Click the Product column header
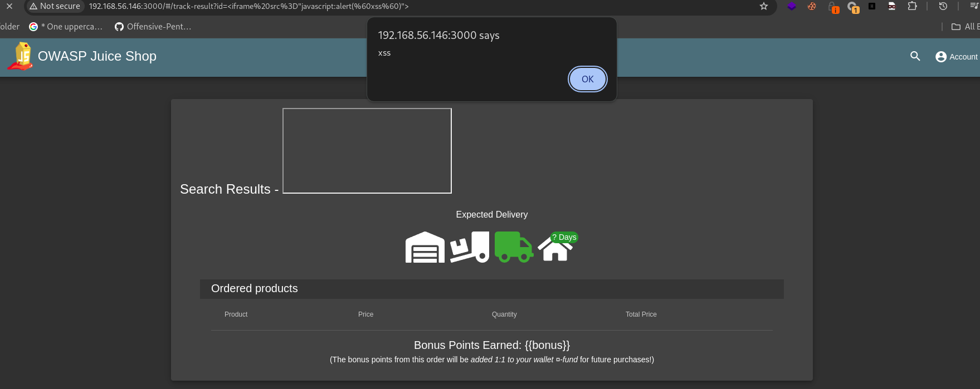The width and height of the screenshot is (980, 389). pyautogui.click(x=236, y=314)
